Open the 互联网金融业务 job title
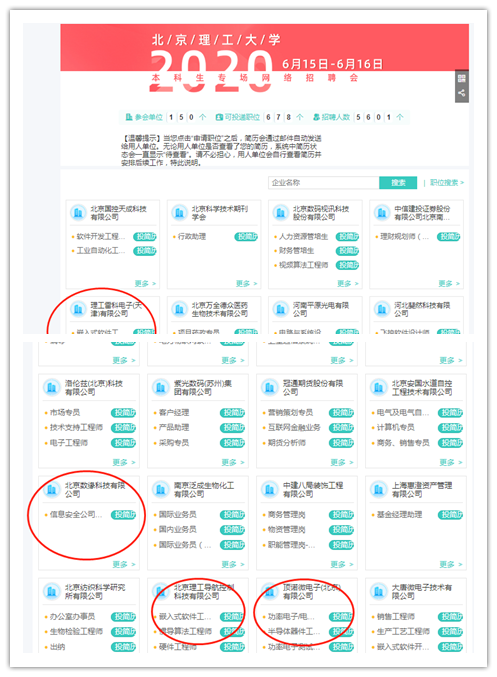Viewport: 497px width, 677px height. click(294, 427)
